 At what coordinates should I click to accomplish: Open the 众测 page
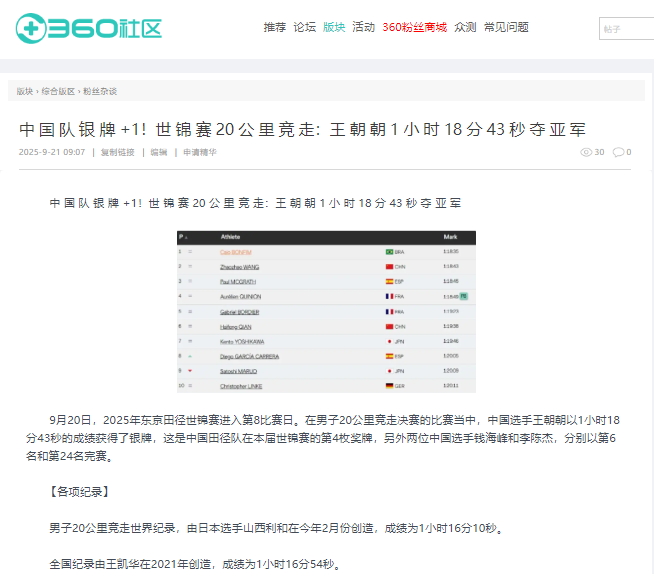465,27
